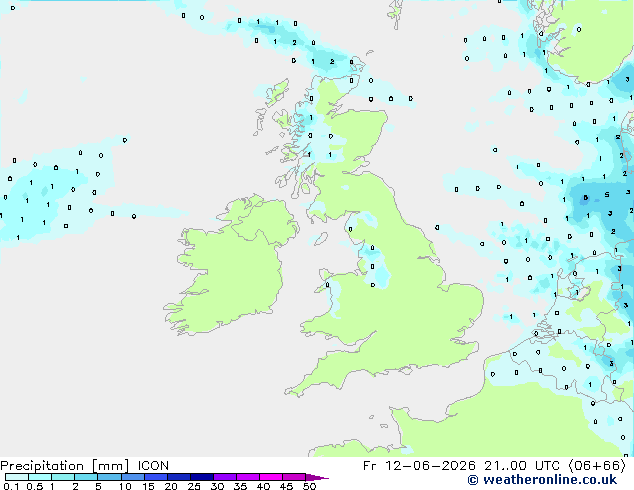
Task: Click the '0.5' legend label
Action: pyautogui.click(x=35, y=486)
